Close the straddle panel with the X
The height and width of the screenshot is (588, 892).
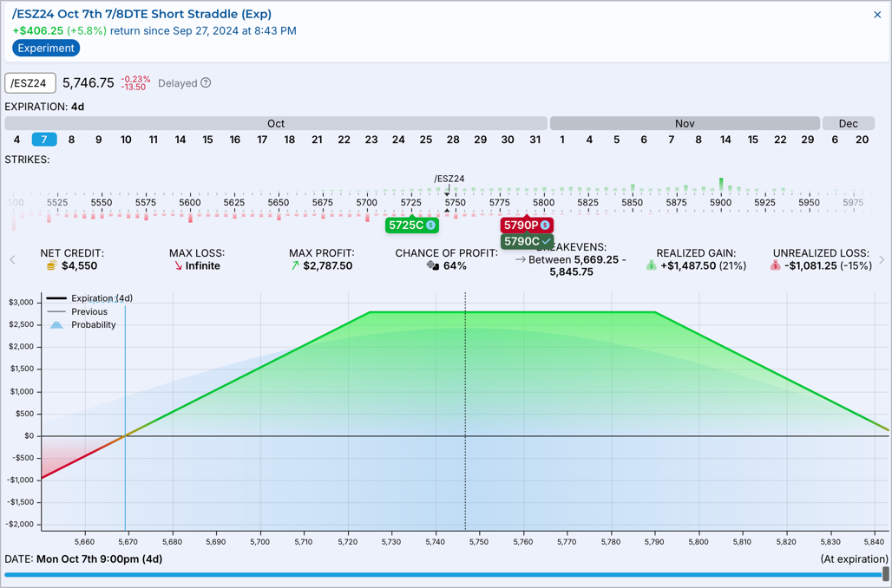(877, 15)
